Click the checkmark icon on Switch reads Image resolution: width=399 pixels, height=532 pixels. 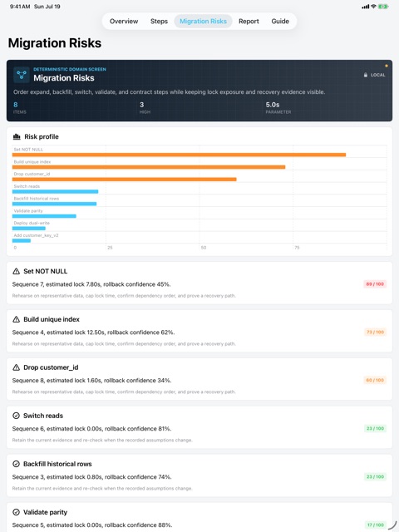16,416
